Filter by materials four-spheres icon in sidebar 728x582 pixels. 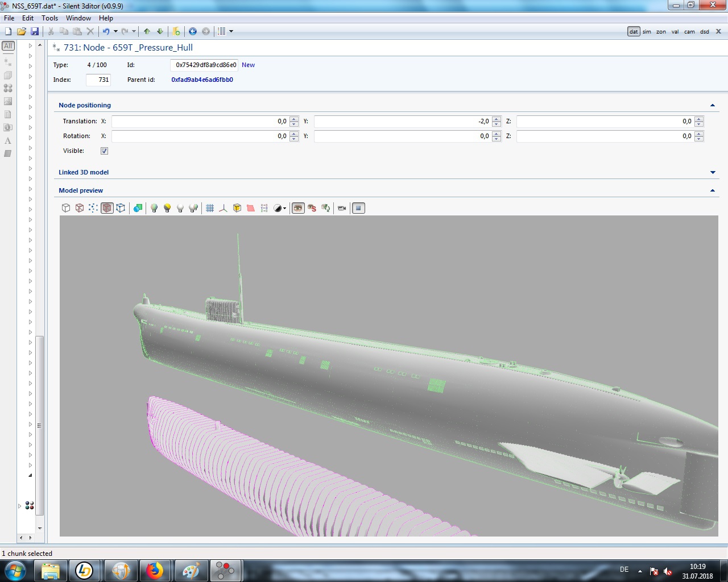[8, 88]
